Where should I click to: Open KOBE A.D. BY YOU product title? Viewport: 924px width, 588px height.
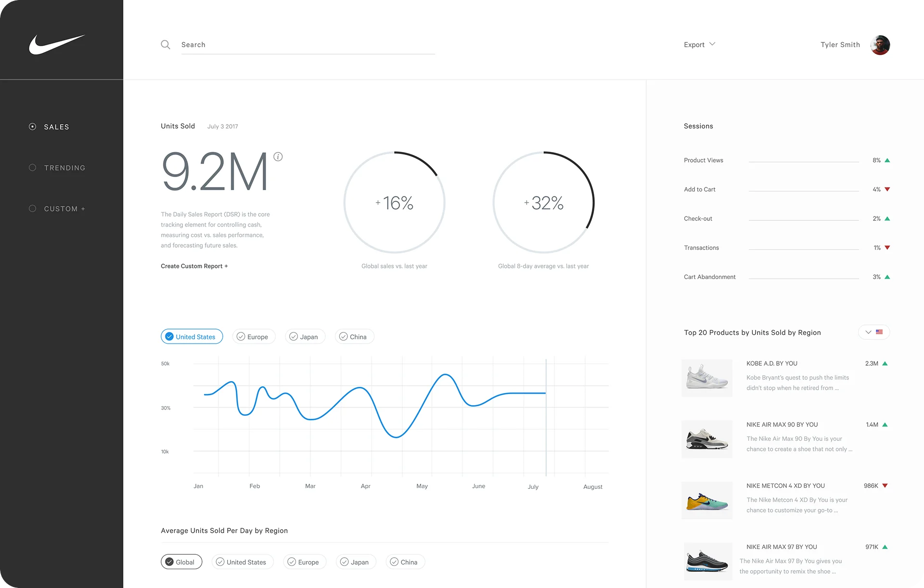[771, 363]
